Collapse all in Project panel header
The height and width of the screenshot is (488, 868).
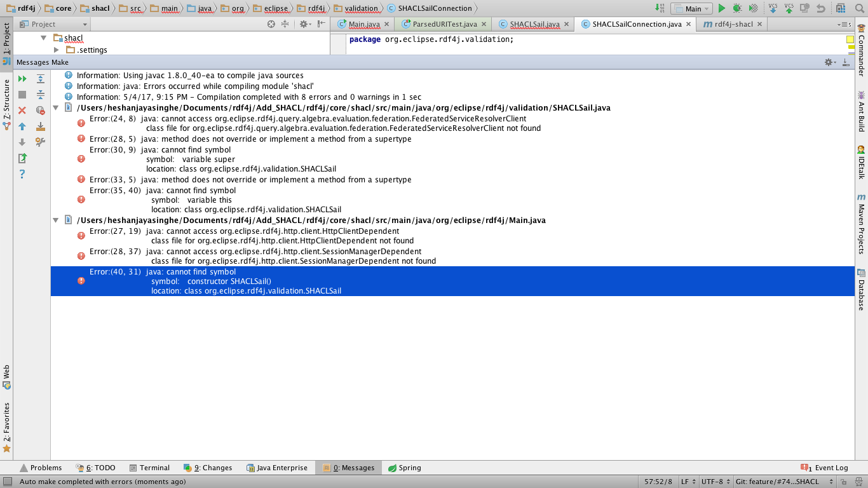285,24
